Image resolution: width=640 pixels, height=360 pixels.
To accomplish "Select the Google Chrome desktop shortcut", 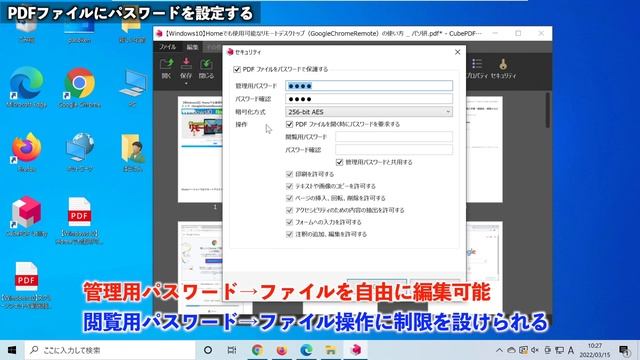I will (x=80, y=88).
